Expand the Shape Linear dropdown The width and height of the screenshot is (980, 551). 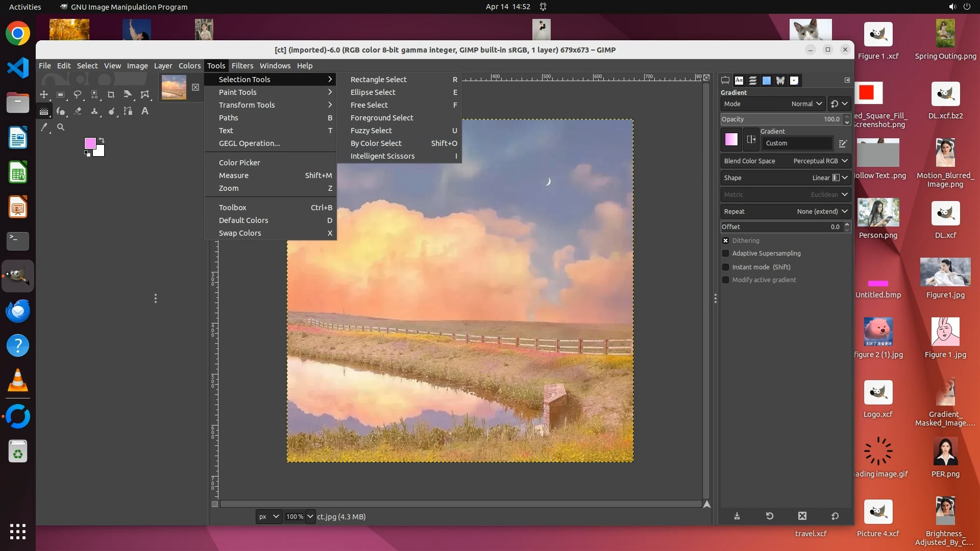point(786,178)
